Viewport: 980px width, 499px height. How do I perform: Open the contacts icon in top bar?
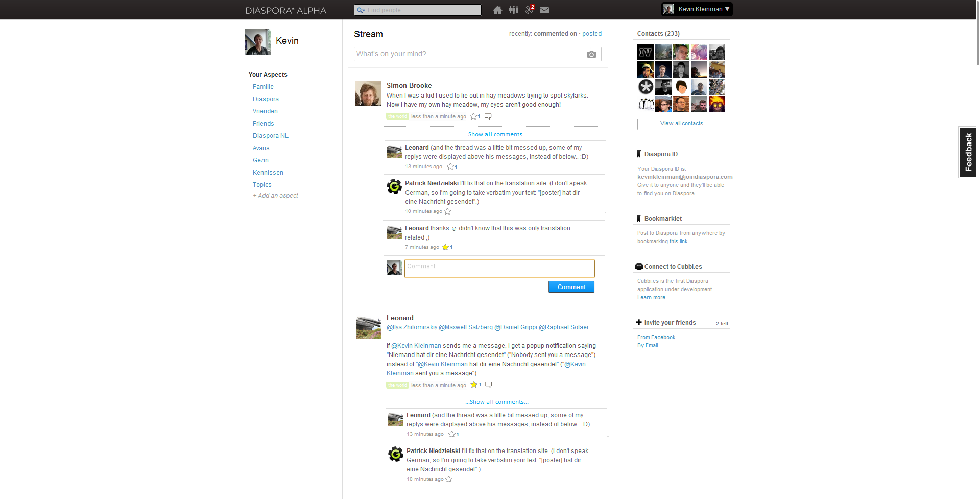point(513,10)
